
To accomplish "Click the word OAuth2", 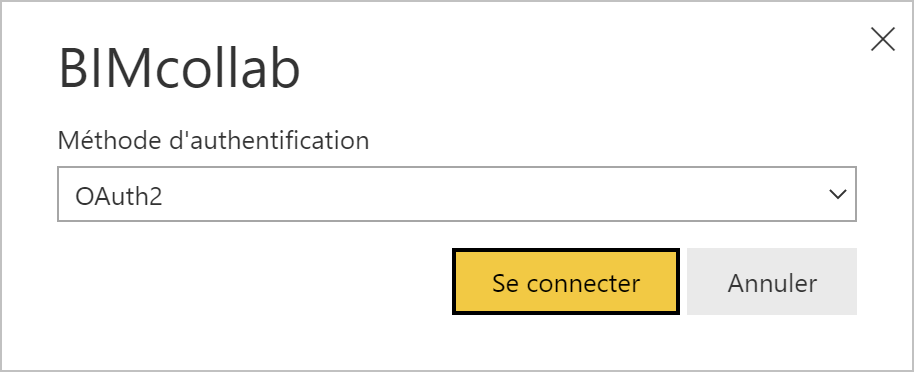I will 118,196.
